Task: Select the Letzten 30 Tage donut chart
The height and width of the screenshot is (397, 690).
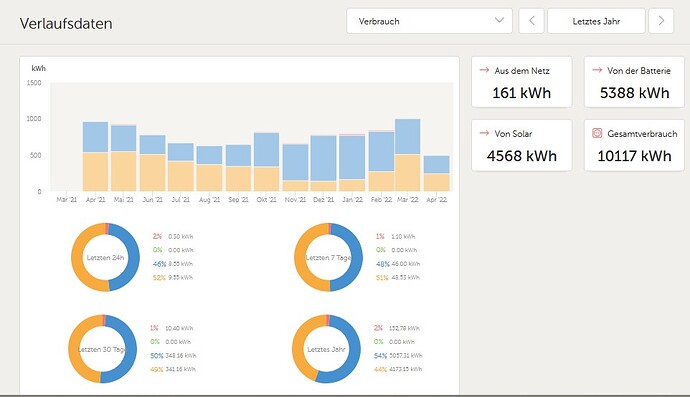Action: (x=103, y=349)
